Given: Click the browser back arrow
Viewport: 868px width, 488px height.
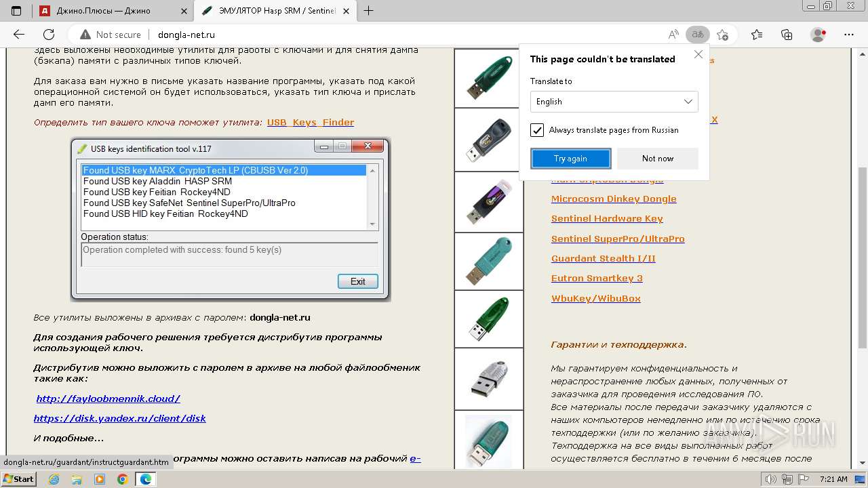Looking at the screenshot, I should coord(19,35).
